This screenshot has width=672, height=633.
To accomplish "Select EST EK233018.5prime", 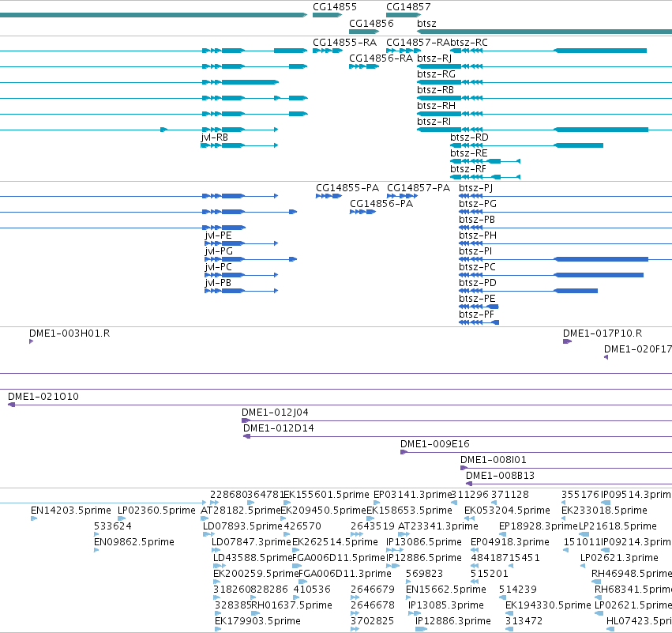I will 564,518.
